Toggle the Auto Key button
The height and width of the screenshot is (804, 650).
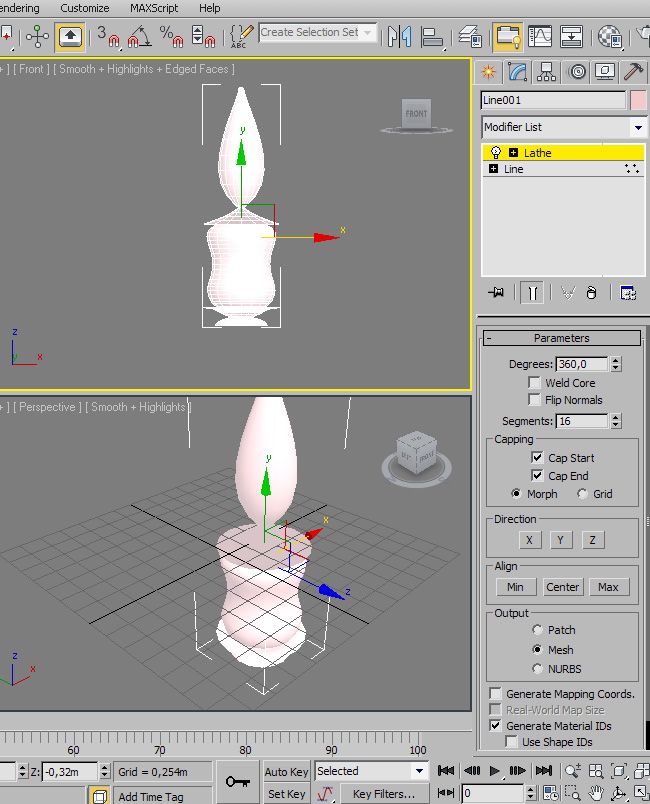tap(286, 771)
